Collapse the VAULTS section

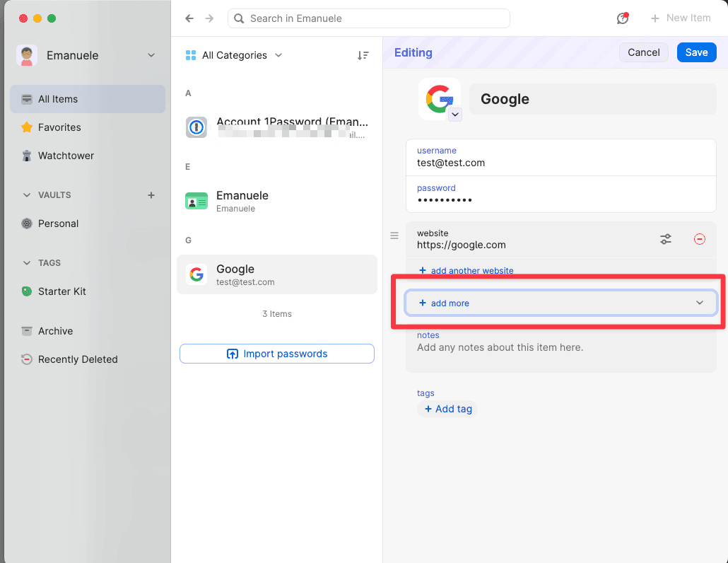(27, 195)
